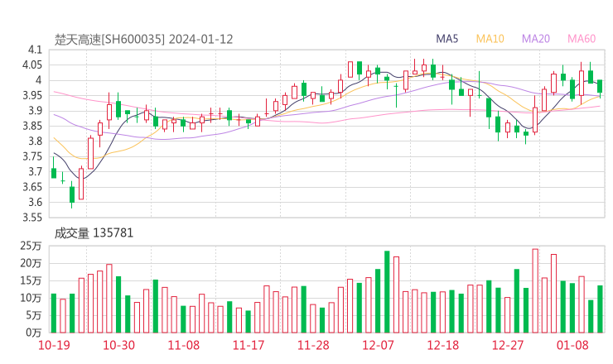This screenshot has height=364, width=613.
Task: Click the tallest red hollow volume bar
Action: 535,291
